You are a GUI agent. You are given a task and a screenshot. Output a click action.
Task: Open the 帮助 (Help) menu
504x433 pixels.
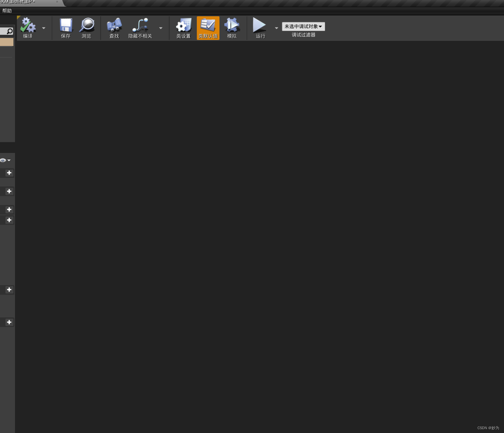(x=7, y=11)
